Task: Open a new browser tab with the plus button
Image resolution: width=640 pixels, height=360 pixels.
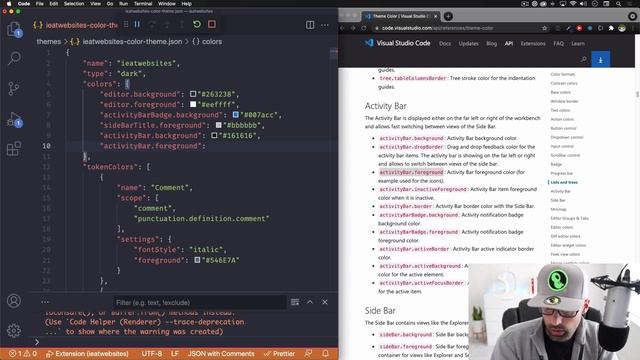Action: pyautogui.click(x=448, y=16)
